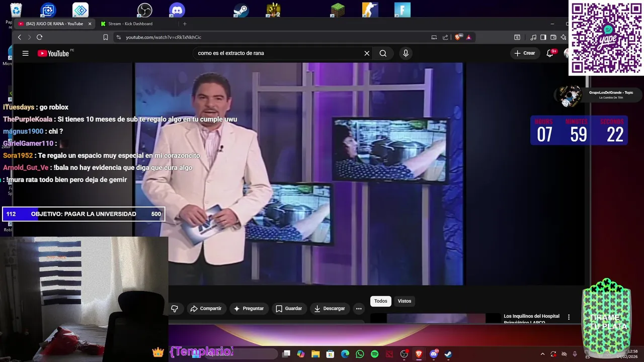644x362 pixels.
Task: Click the Preguntar button
Action: tap(249, 309)
